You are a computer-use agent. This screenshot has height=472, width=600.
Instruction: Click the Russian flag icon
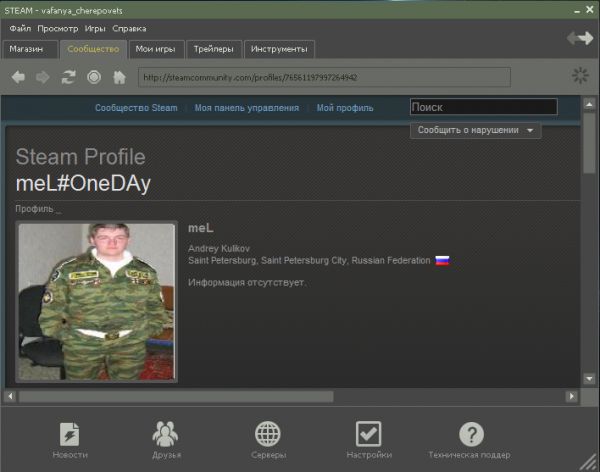pyautogui.click(x=442, y=261)
